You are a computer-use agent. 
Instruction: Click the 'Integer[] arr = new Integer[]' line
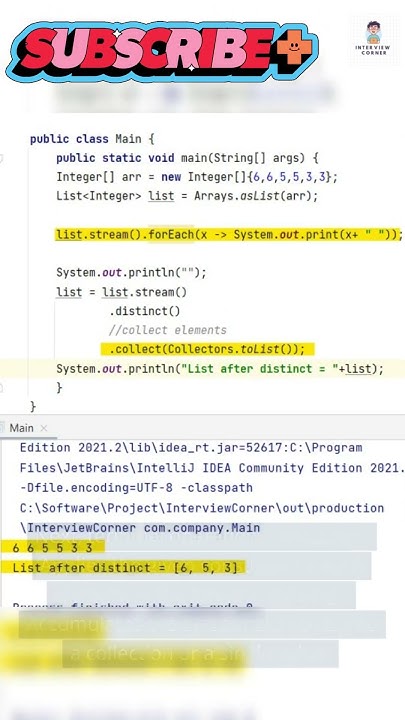[197, 177]
